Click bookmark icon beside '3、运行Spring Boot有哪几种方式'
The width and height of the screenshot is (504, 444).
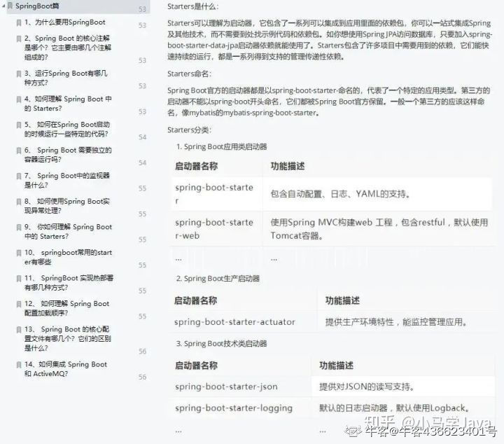19,74
